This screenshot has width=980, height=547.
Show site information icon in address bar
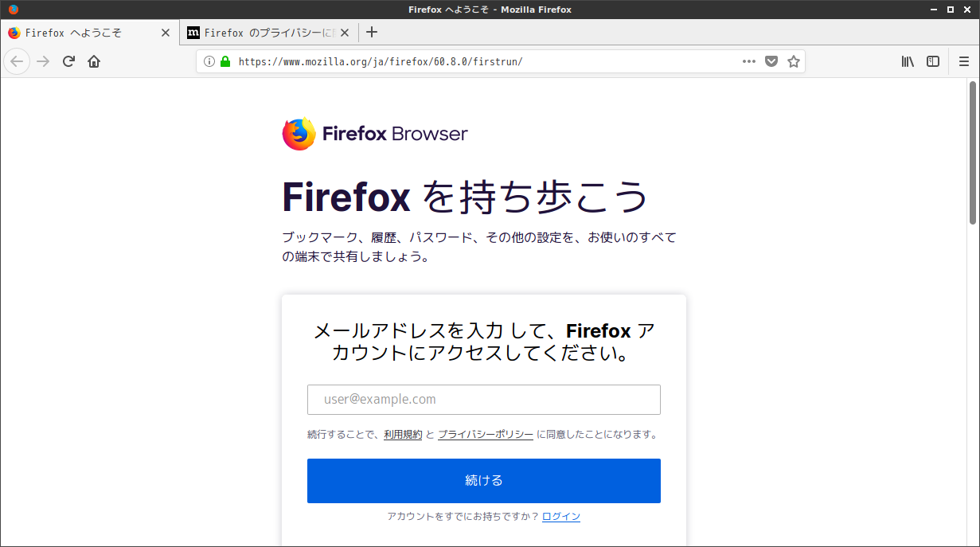(x=209, y=61)
